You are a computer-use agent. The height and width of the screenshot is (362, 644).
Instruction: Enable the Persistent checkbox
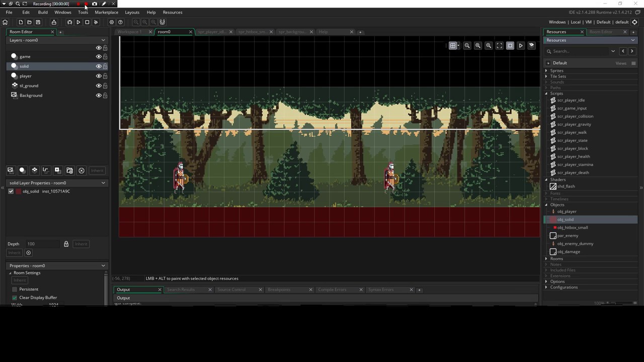[x=15, y=290]
